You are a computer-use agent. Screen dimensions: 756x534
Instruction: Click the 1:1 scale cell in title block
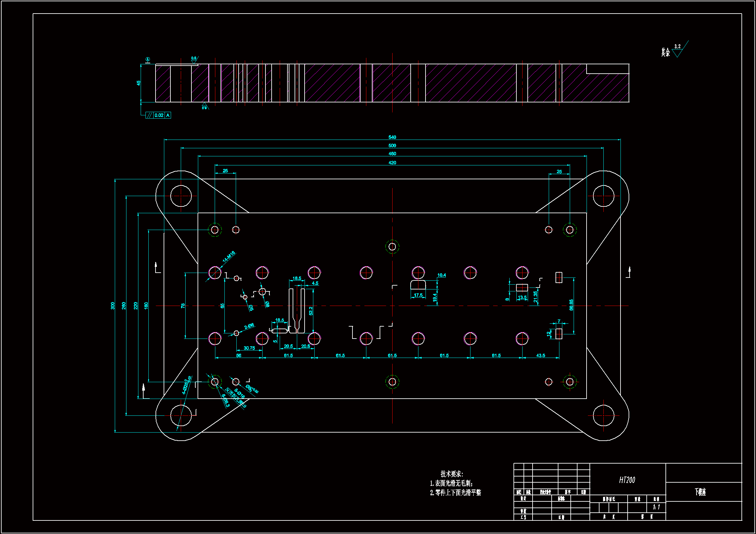click(656, 507)
